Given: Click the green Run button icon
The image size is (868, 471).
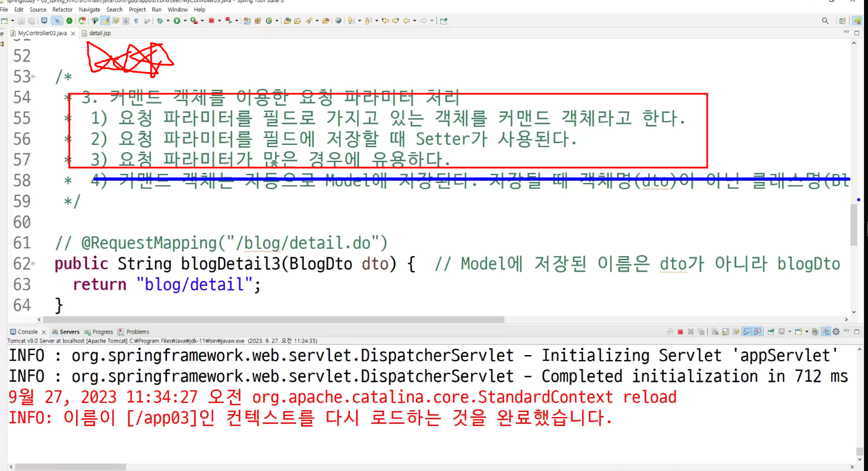Looking at the screenshot, I should [x=177, y=20].
